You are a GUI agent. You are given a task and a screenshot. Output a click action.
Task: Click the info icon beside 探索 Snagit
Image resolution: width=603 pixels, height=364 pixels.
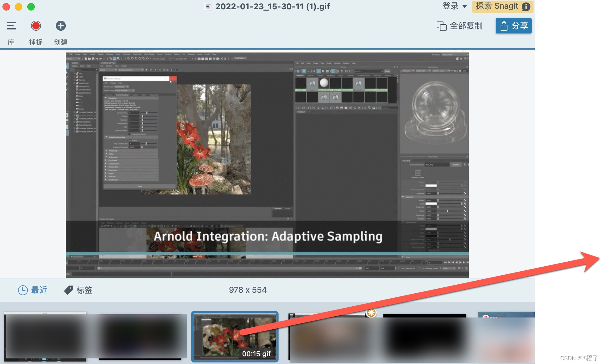point(526,7)
